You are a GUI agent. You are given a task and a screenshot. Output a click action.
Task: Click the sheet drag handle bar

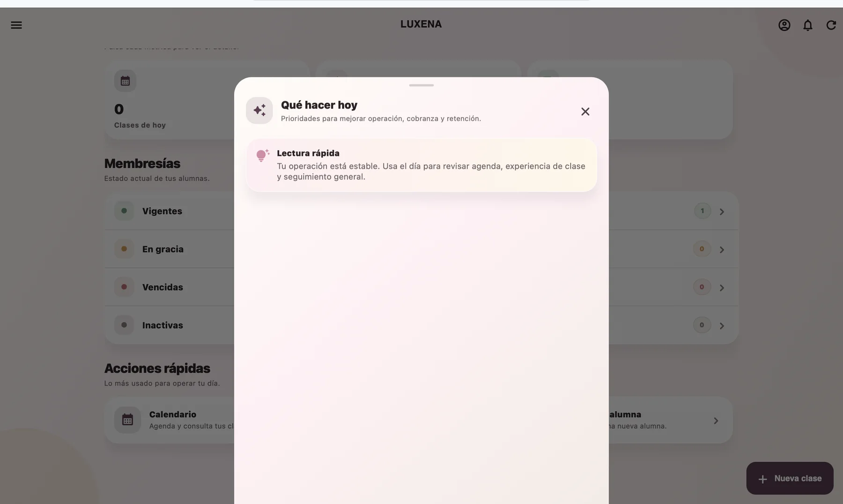click(x=421, y=85)
